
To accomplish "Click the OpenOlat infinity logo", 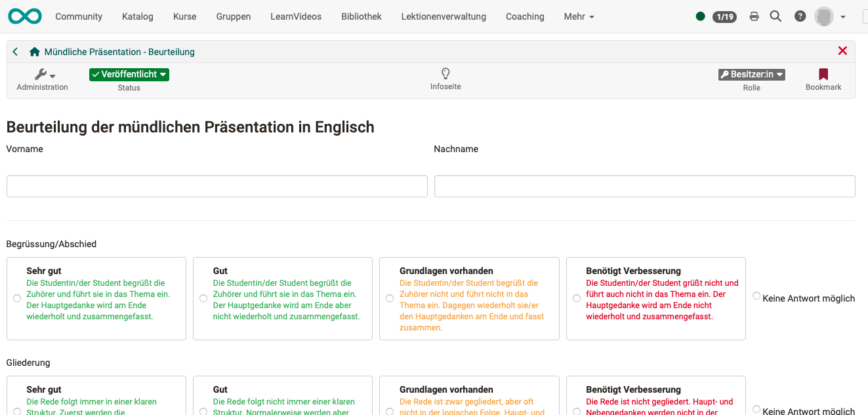I will point(24,16).
